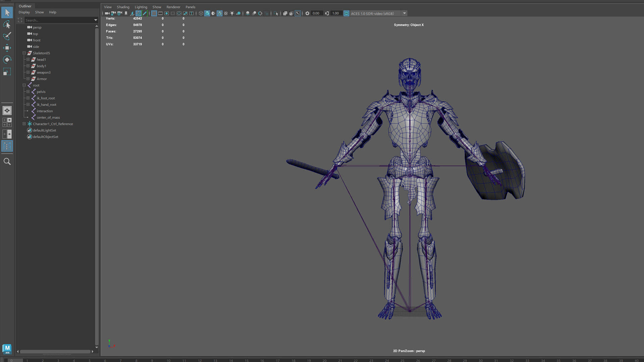Click the Maya logo icon at bottom left
The image size is (644, 362).
coord(7,349)
